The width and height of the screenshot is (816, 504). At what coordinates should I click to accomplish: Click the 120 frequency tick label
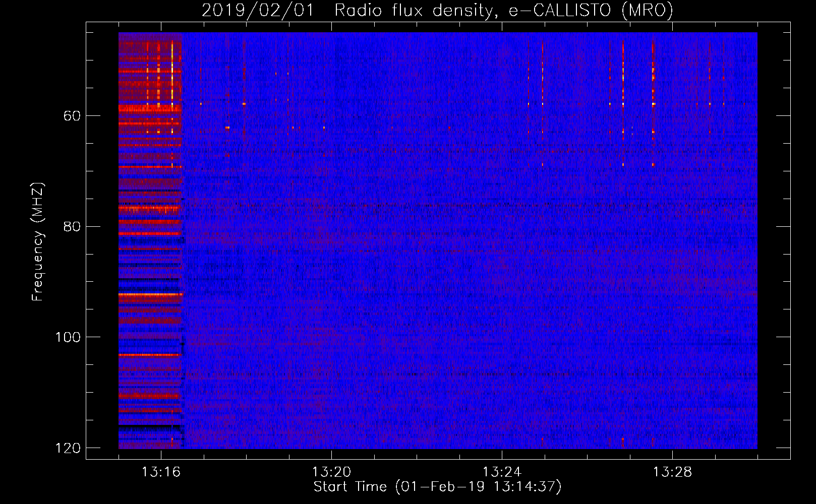pyautogui.click(x=68, y=448)
